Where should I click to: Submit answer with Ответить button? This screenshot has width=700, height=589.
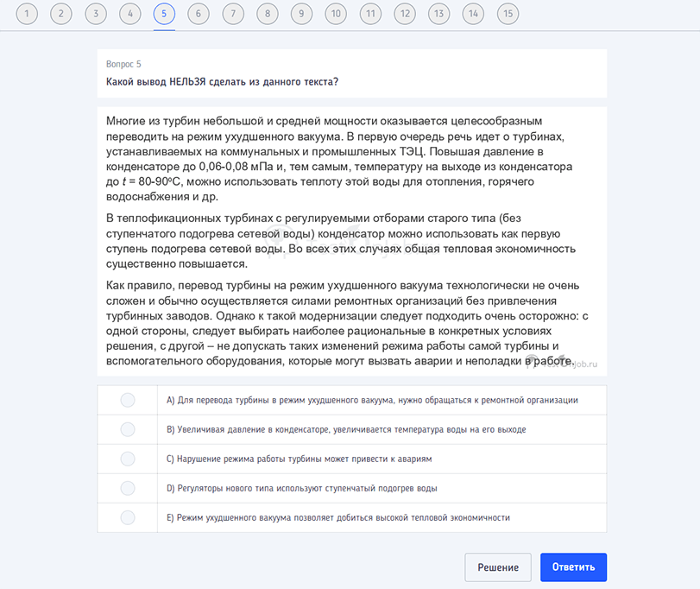coord(573,567)
